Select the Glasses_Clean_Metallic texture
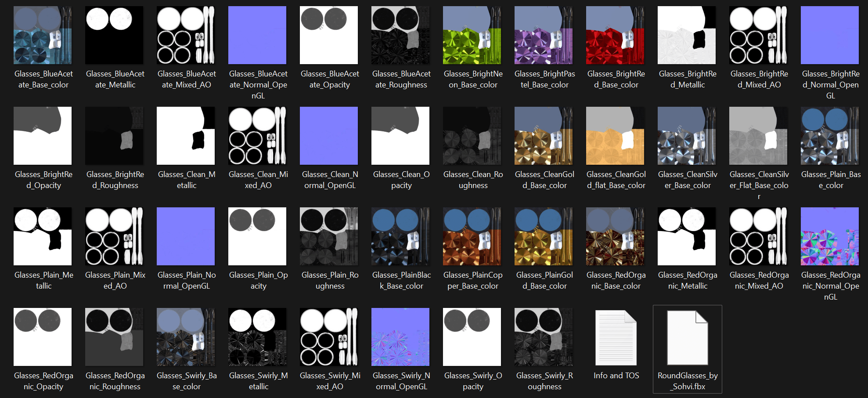The width and height of the screenshot is (868, 398). tap(186, 136)
